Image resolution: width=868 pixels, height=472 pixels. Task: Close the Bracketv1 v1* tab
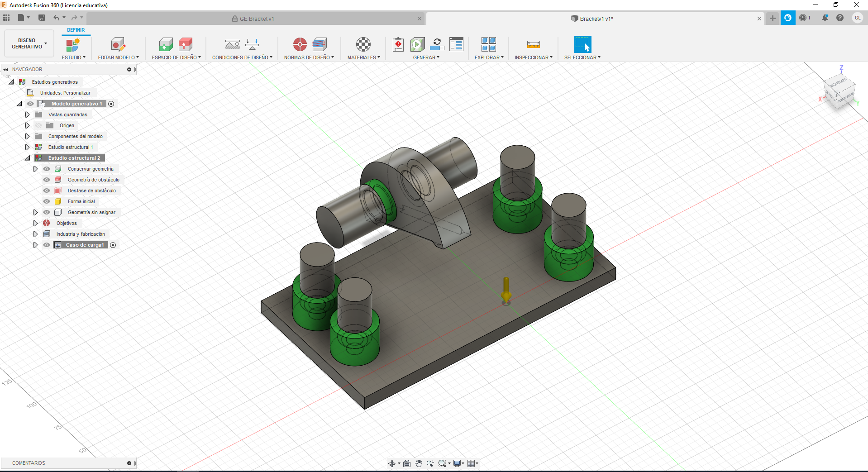coord(759,19)
